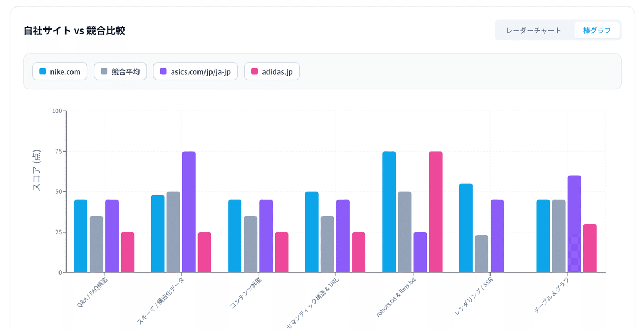Click the pink adidas bar for Q&A / FAQ構造
644x330 pixels.
[127, 252]
